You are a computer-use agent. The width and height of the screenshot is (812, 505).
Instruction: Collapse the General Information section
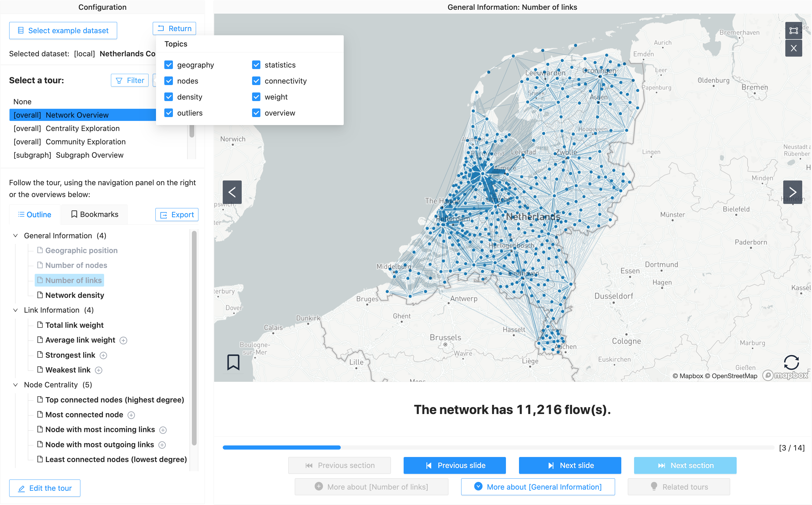(x=15, y=236)
